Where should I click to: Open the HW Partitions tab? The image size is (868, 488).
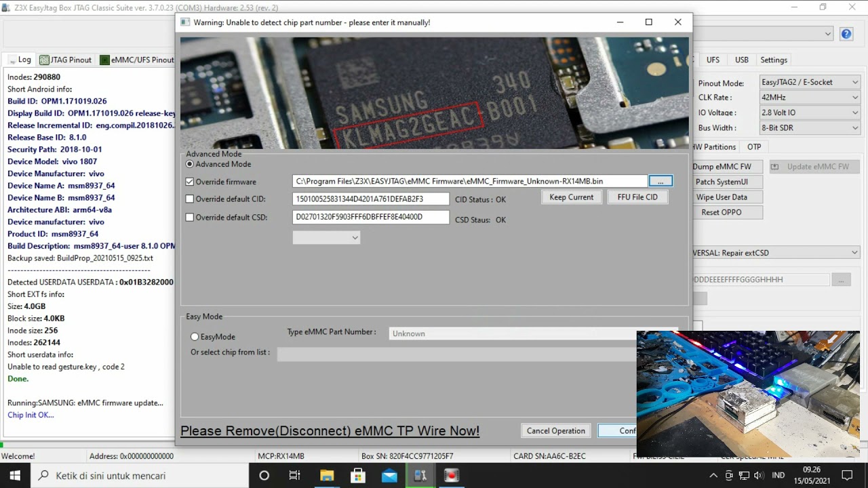714,147
